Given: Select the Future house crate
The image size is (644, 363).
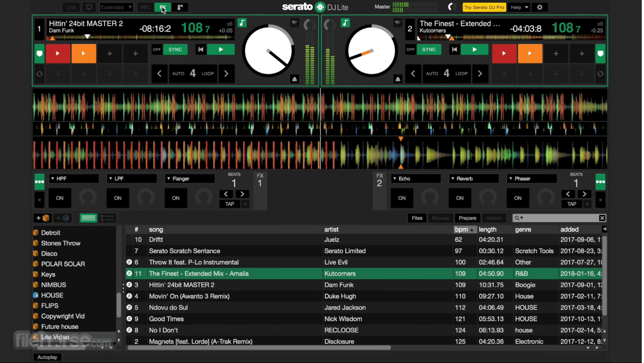Looking at the screenshot, I should [60, 326].
